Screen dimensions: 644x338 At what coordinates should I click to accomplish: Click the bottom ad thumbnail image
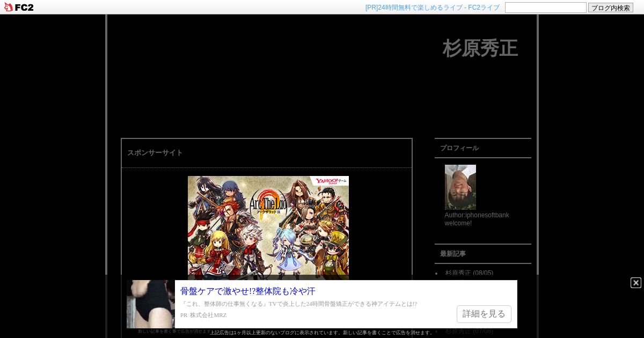click(x=151, y=304)
